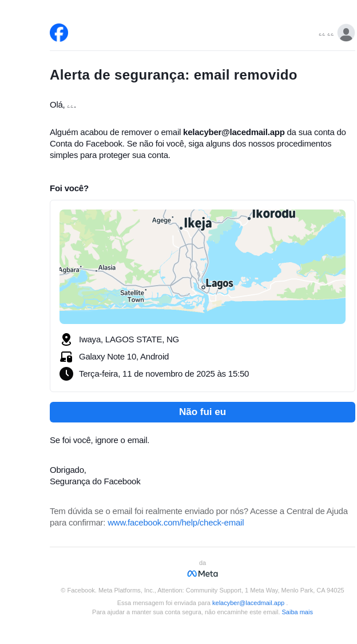Click the device lock icon
Viewport: 357px width, 644px height.
[x=66, y=357]
